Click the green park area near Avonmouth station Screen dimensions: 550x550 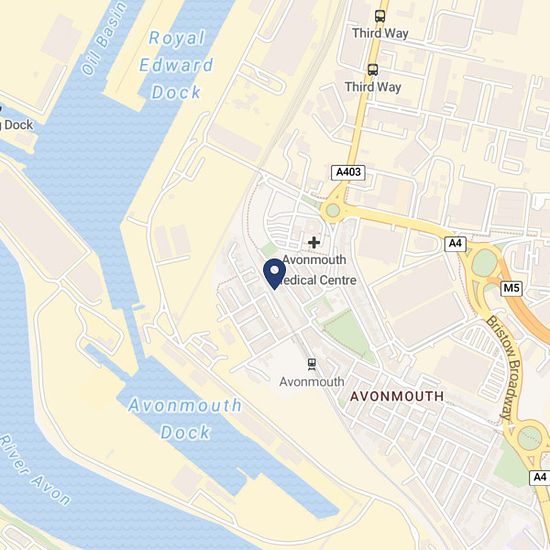pyautogui.click(x=346, y=333)
